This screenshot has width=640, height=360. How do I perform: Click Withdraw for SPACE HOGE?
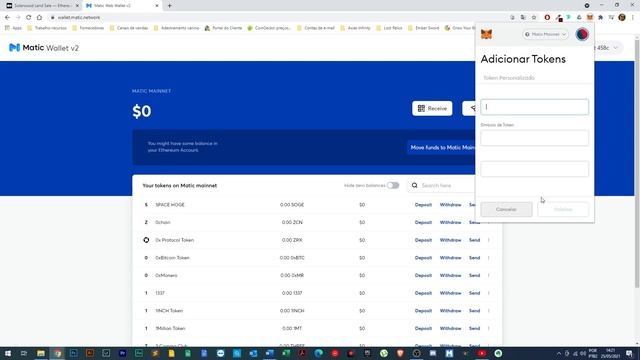(x=450, y=204)
